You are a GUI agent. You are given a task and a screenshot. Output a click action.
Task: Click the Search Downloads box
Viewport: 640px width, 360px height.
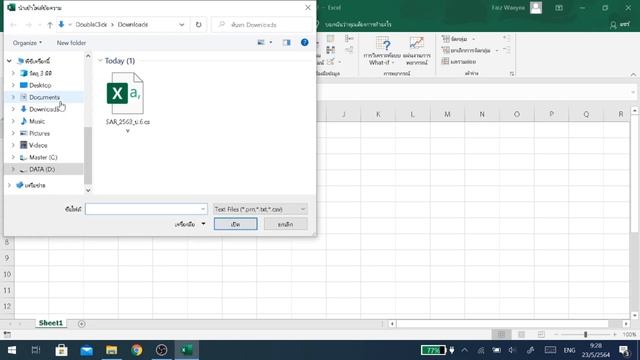pos(261,25)
